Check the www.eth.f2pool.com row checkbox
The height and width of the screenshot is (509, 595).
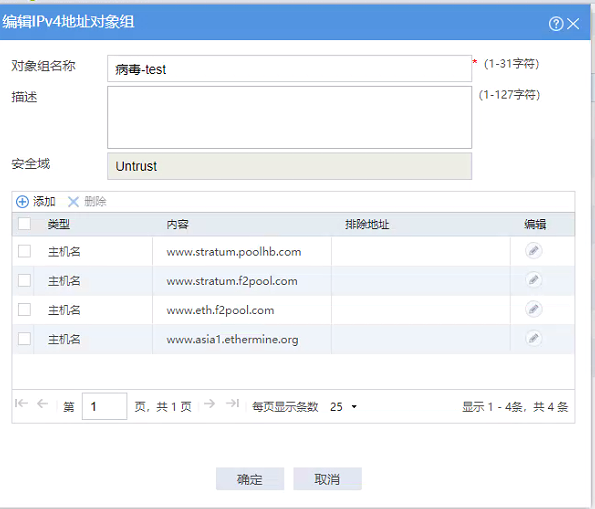(25, 310)
